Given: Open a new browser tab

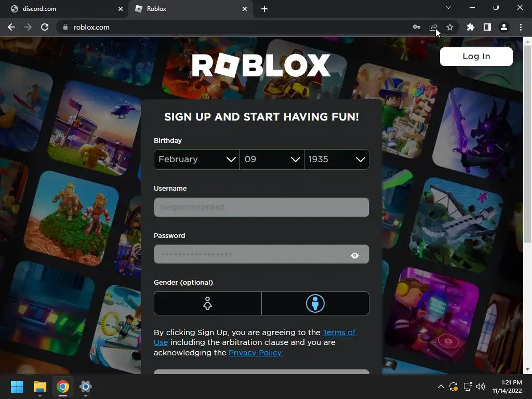Looking at the screenshot, I should point(264,9).
